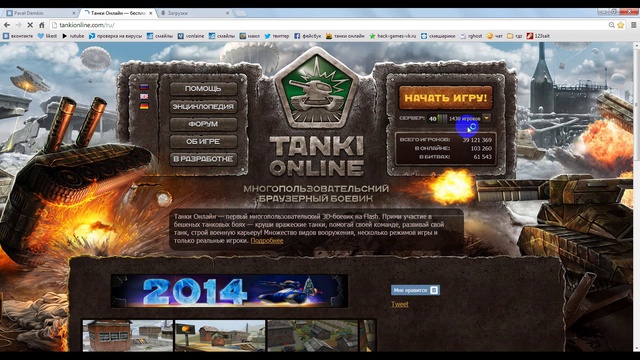Open the second смайлы bookmark near маил
The width and height of the screenshot is (640, 360).
tap(222, 36)
